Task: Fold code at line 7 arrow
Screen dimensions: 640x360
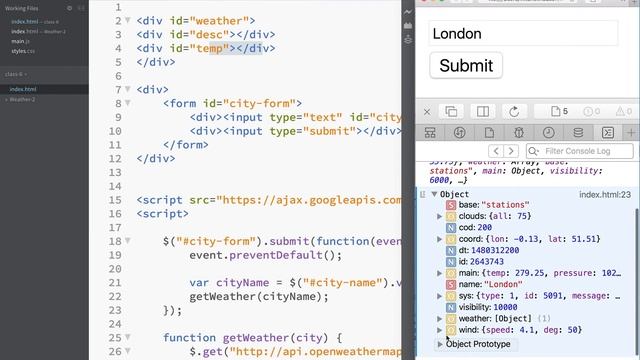Action: click(x=128, y=89)
